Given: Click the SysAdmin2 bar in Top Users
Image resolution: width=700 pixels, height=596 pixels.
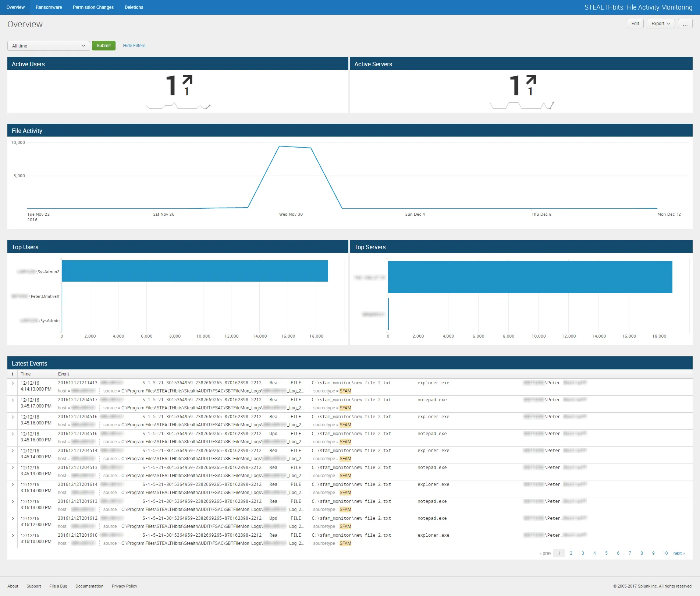Looking at the screenshot, I should point(195,271).
